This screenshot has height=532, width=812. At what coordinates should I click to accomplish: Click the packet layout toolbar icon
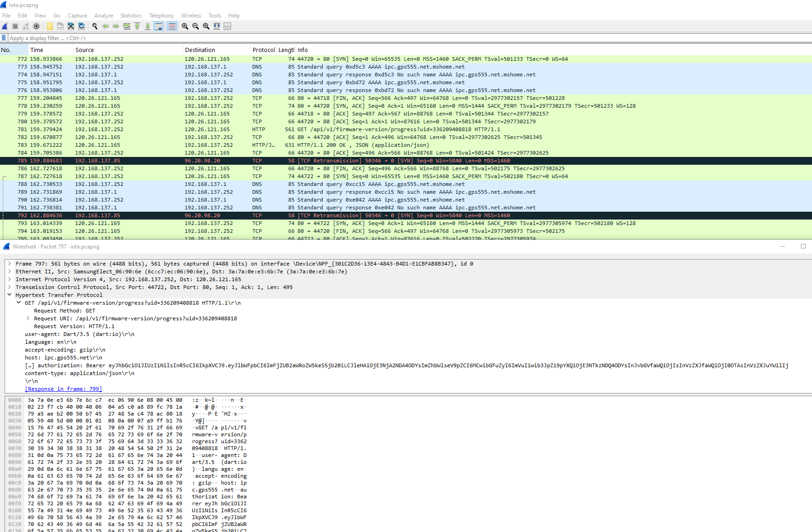pyautogui.click(x=227, y=26)
